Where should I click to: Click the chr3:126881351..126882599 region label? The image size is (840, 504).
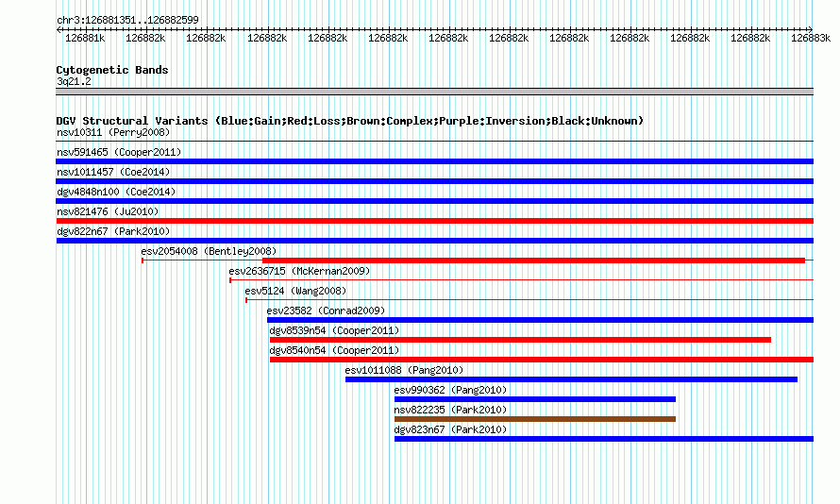[127, 20]
